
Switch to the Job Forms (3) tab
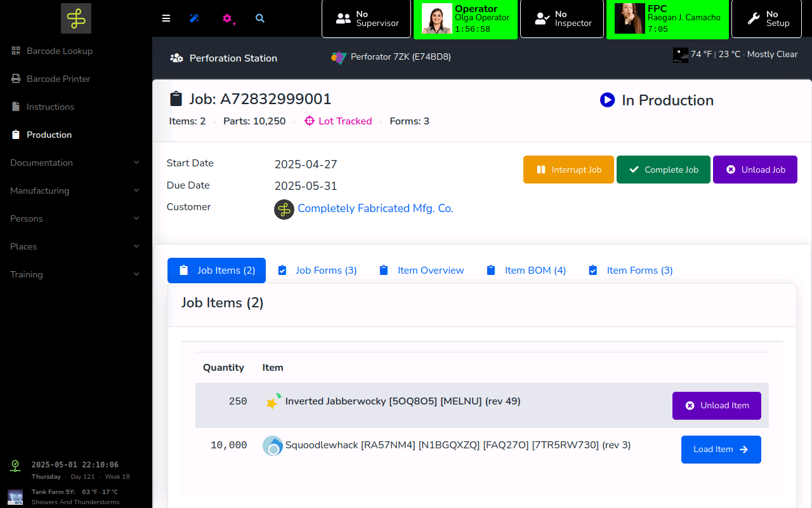tap(317, 271)
